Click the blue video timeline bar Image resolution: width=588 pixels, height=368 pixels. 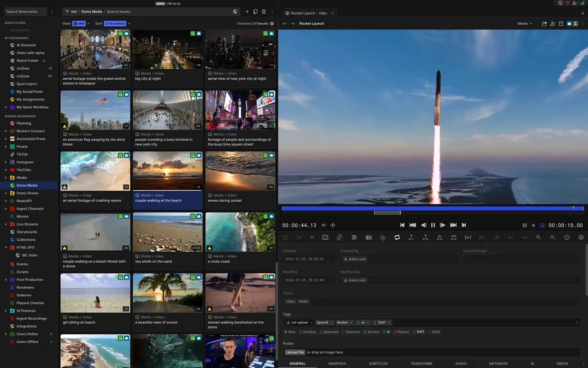point(433,208)
